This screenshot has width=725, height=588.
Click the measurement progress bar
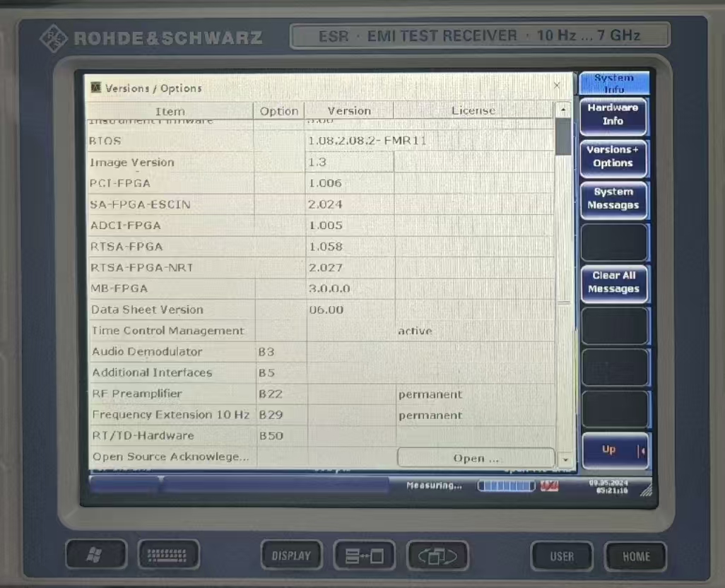pos(506,486)
